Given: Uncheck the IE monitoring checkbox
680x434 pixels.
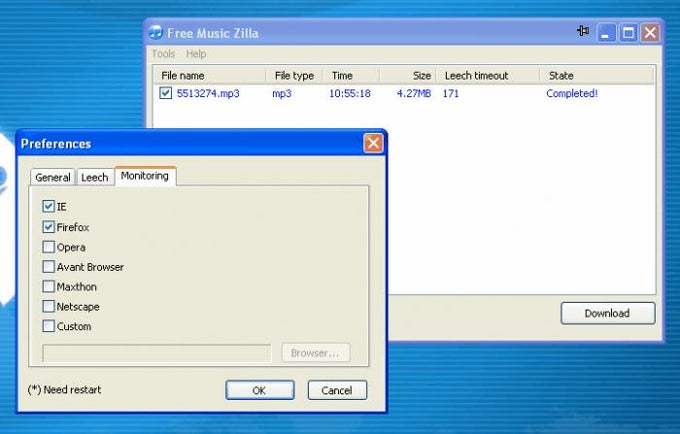Looking at the screenshot, I should point(49,206).
